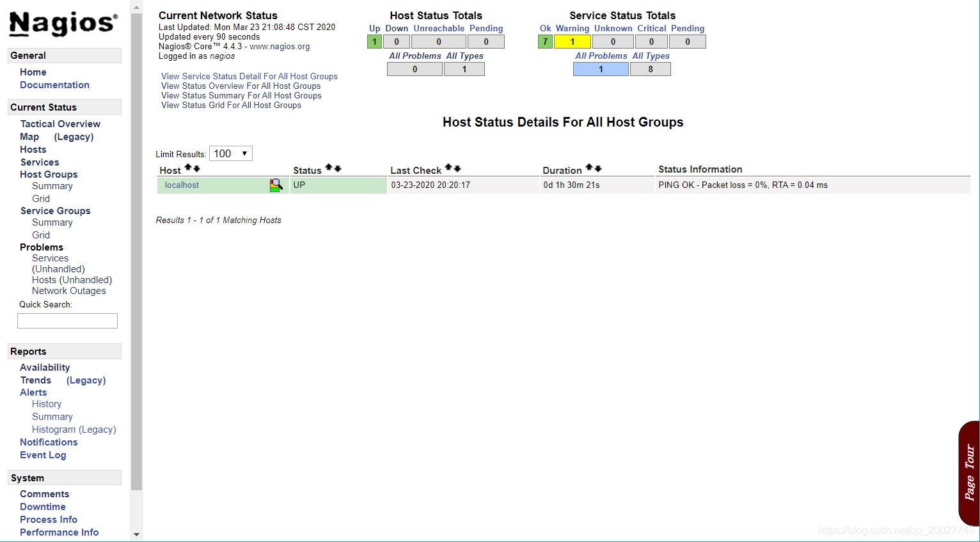Click yellow Warning service count 1

pos(573,42)
